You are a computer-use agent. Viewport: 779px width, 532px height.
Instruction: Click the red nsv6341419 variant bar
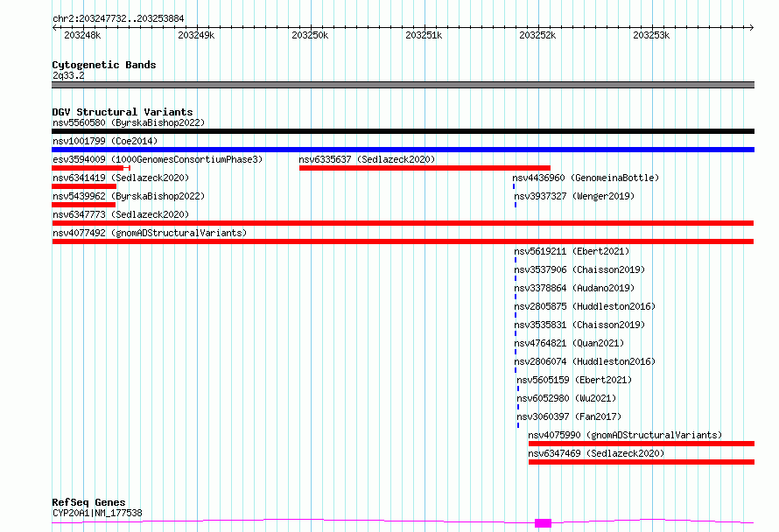click(84, 186)
